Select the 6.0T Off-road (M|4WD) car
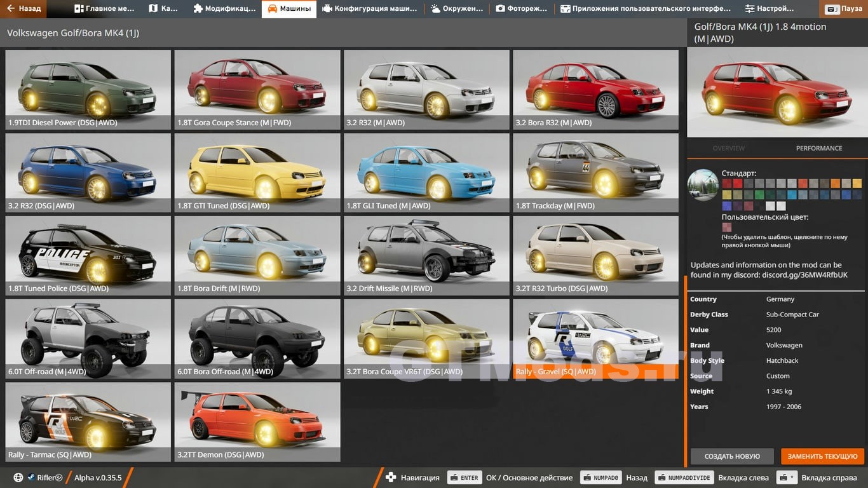The width and height of the screenshot is (868, 488). pyautogui.click(x=88, y=339)
